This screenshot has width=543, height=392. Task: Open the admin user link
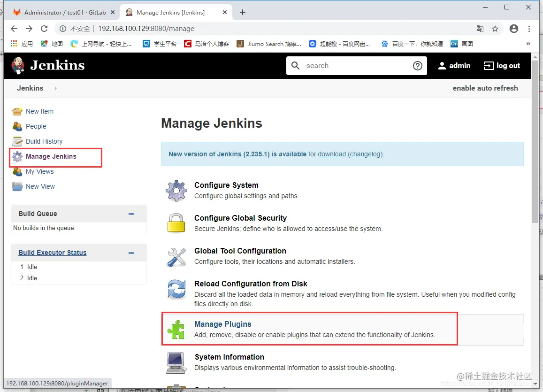(x=454, y=66)
